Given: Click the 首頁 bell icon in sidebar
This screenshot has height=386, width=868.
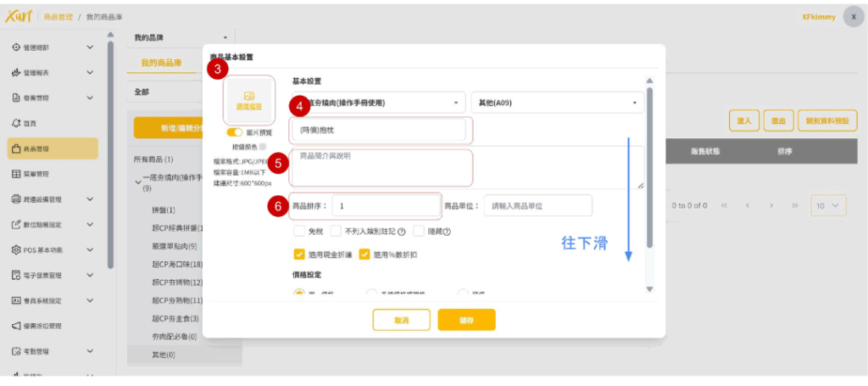Looking at the screenshot, I should [x=16, y=123].
